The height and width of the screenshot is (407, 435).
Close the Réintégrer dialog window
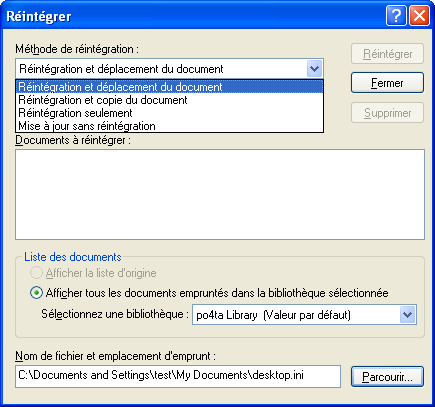[419, 15]
